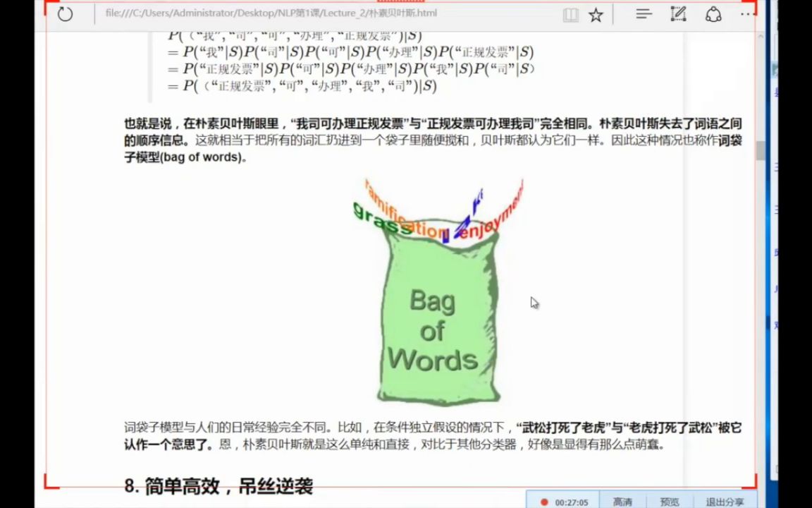Open sharing options from the share icon
The image size is (812, 508).
click(x=713, y=13)
